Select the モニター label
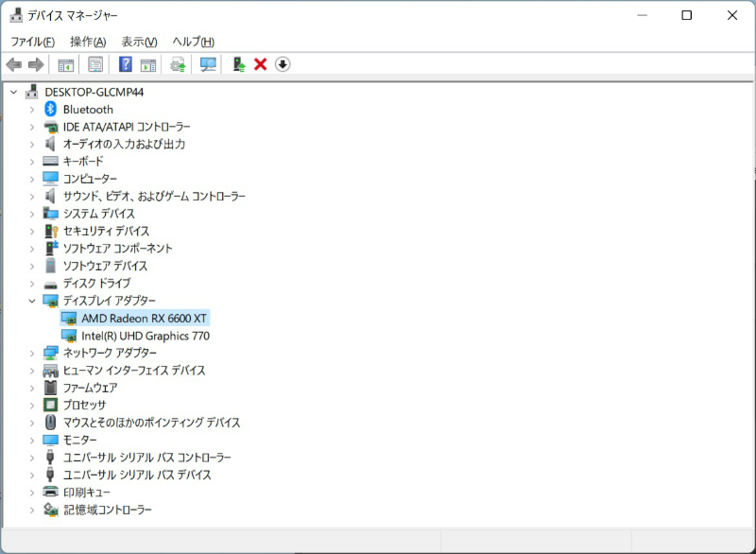 point(79,440)
